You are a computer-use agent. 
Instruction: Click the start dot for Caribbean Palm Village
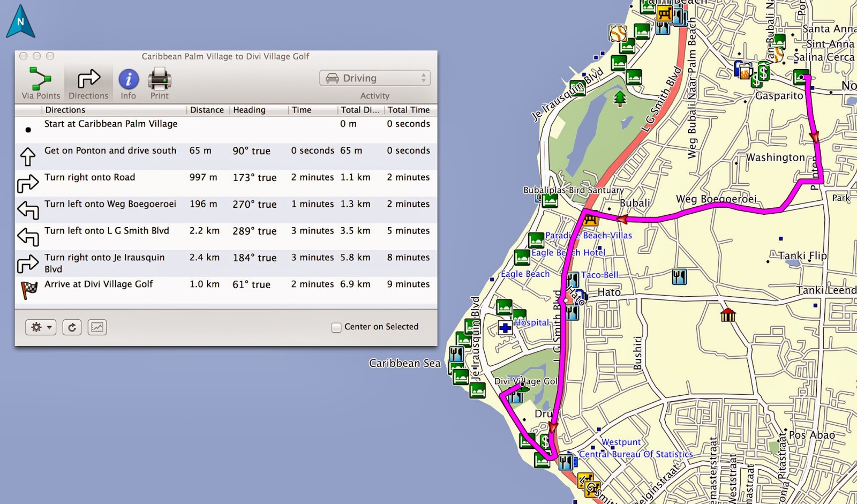(28, 130)
